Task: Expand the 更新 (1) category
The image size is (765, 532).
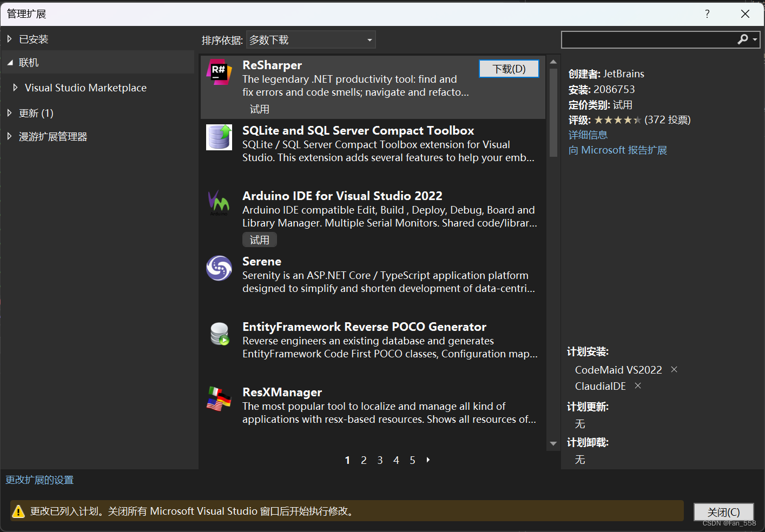Action: pos(9,113)
